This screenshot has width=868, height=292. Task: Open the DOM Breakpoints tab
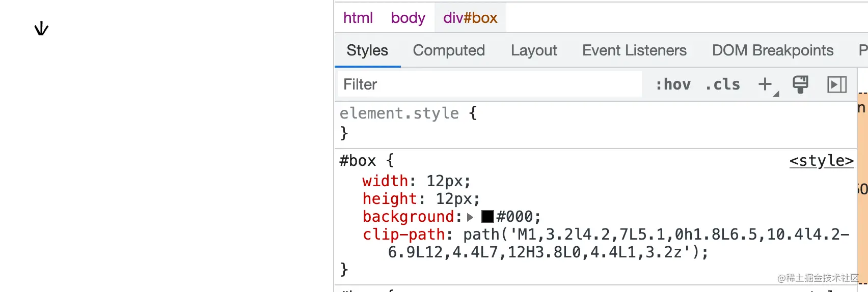pyautogui.click(x=772, y=50)
